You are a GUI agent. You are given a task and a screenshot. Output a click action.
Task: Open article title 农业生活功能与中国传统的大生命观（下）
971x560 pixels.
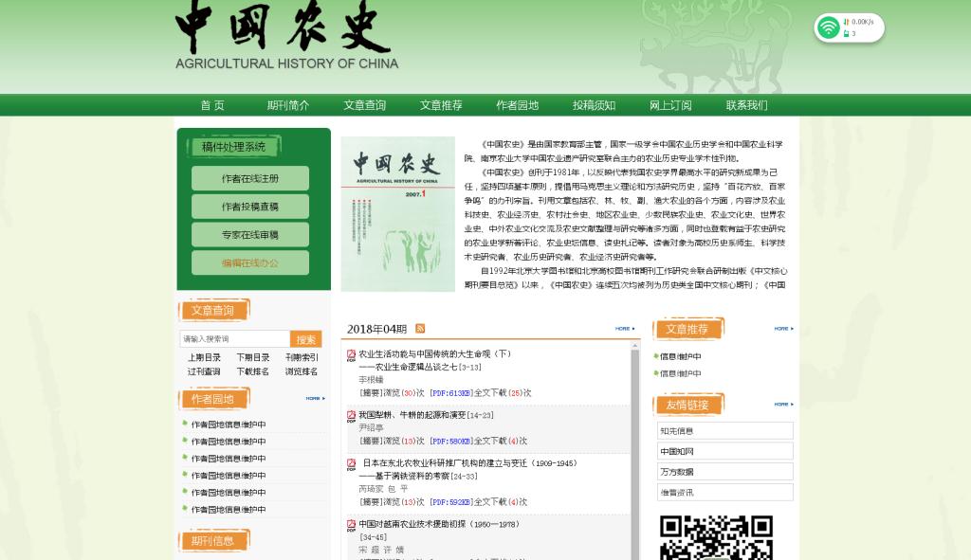pos(434,354)
